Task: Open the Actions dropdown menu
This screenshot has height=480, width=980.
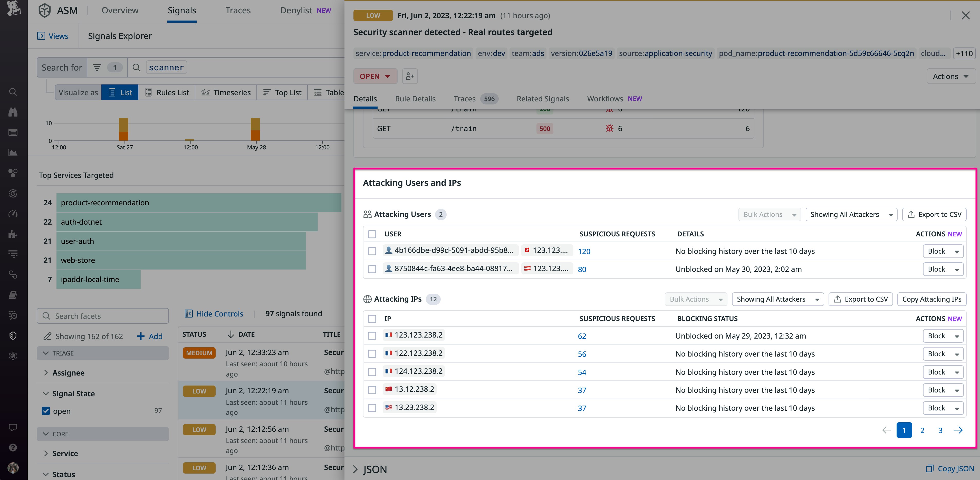Action: [x=950, y=76]
